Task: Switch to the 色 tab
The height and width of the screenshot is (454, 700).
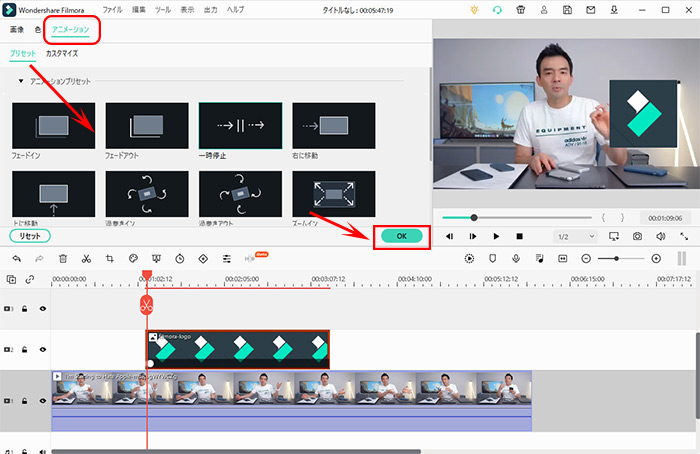Action: [38, 29]
